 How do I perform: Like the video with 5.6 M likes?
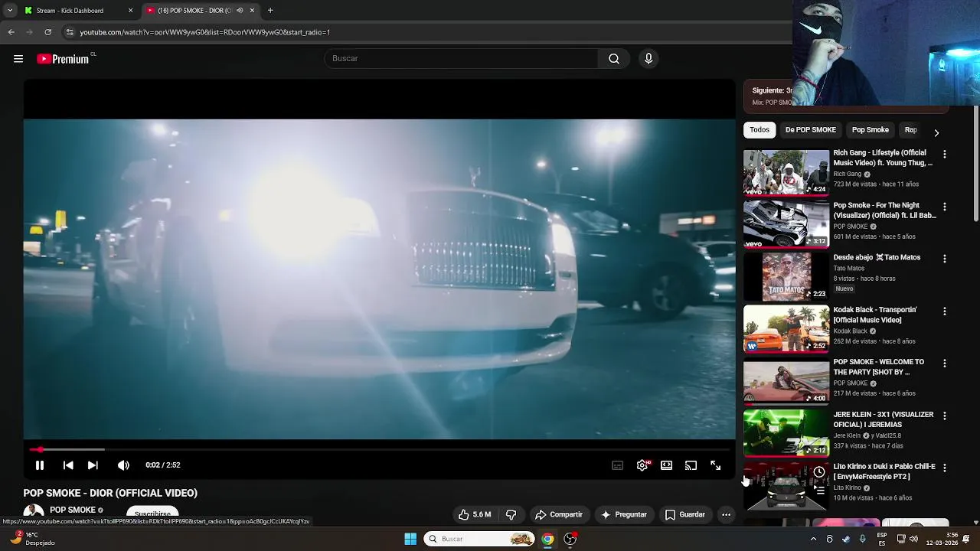tap(475, 515)
